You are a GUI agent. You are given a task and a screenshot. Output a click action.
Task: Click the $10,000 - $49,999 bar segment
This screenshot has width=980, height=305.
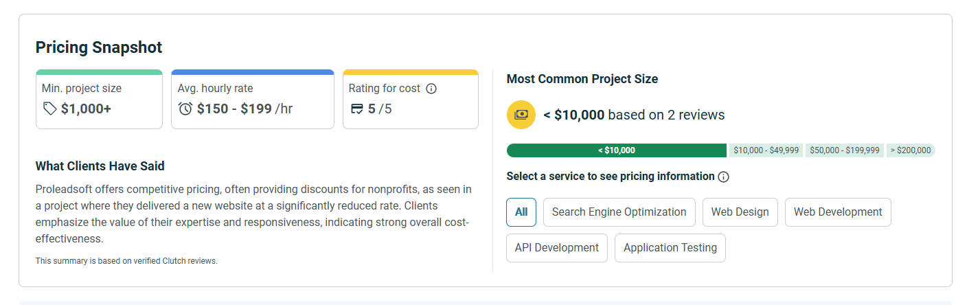pos(766,150)
